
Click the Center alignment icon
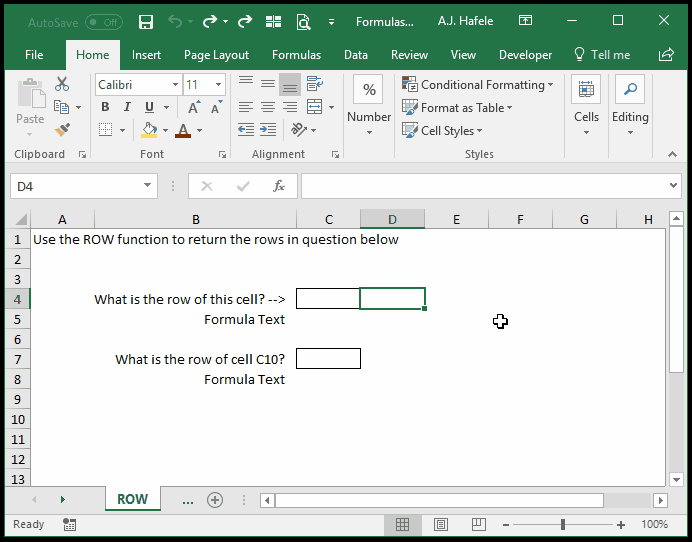click(268, 107)
